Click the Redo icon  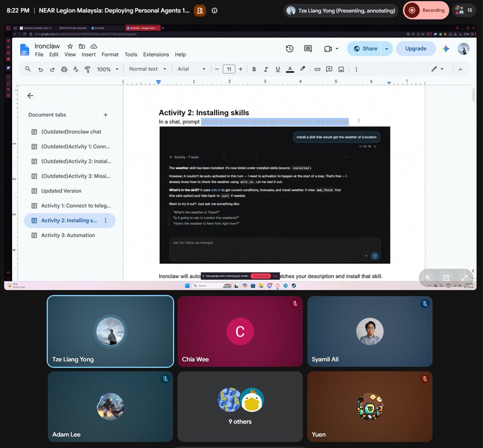pos(52,69)
